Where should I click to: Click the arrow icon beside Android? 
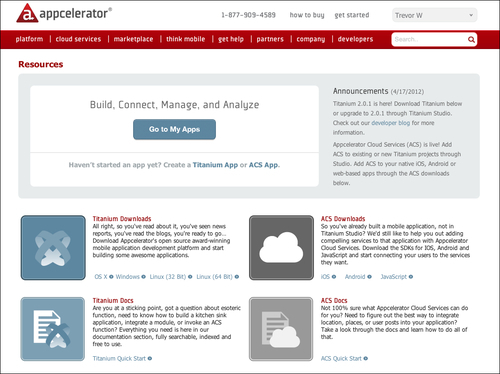point(369,277)
